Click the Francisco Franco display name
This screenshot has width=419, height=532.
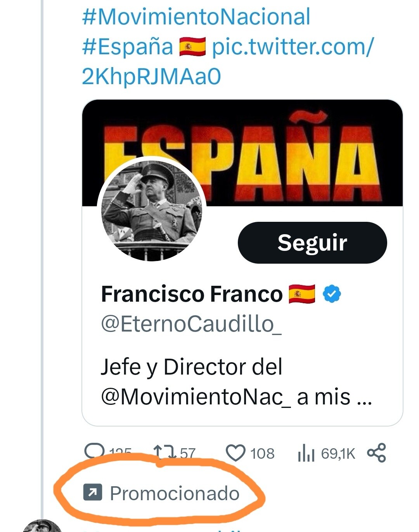(192, 294)
